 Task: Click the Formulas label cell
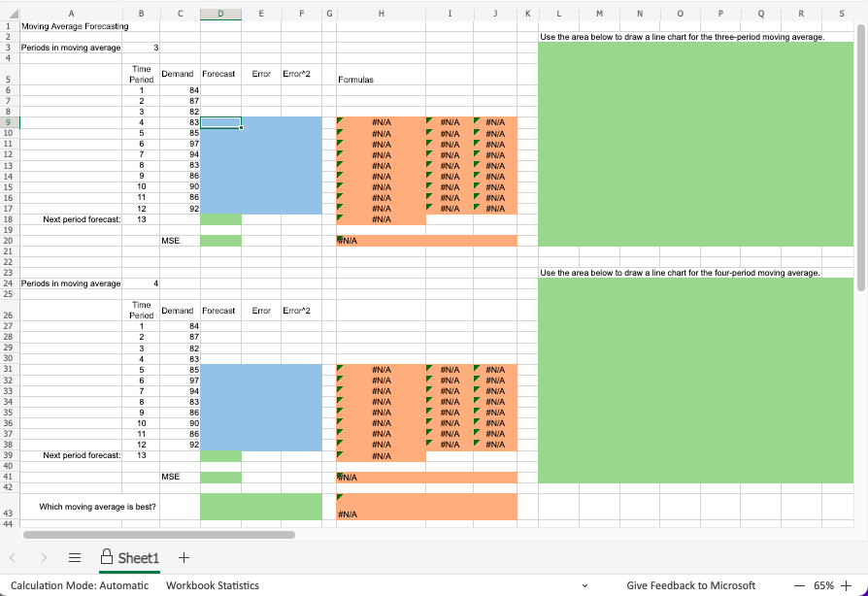pyautogui.click(x=381, y=74)
